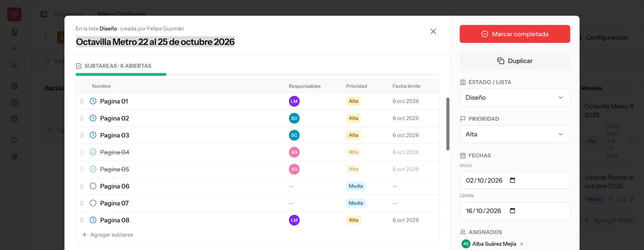Click the SC avatar on Pagina 02
Screen dimensions: 644x250
[294, 118]
